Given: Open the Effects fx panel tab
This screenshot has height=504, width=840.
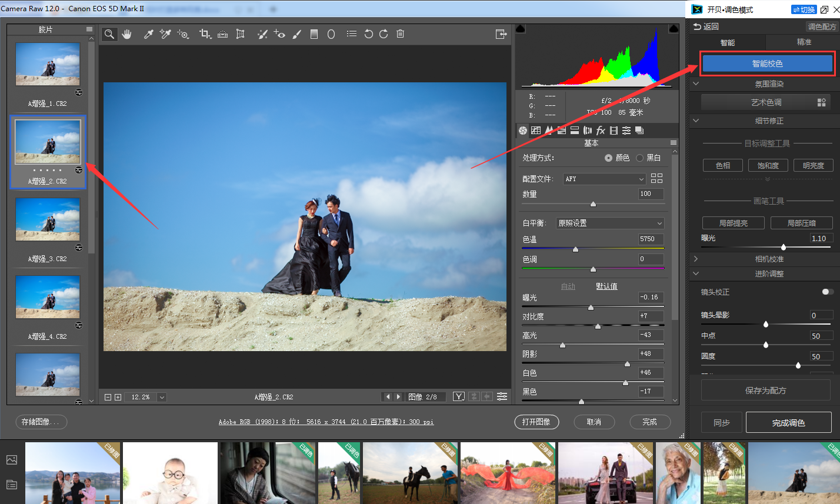Looking at the screenshot, I should (x=601, y=130).
